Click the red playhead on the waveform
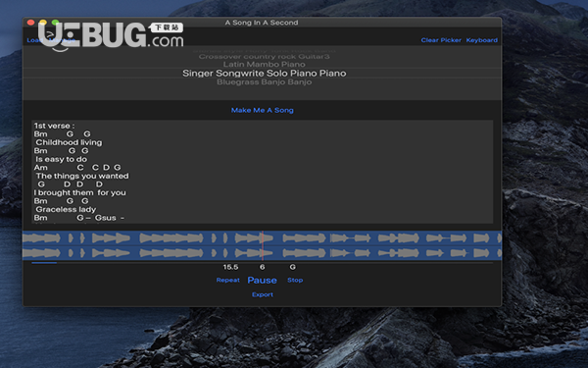 pyautogui.click(x=263, y=245)
